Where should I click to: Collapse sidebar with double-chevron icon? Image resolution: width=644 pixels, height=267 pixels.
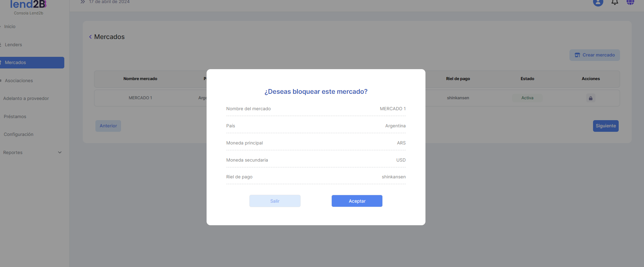(x=82, y=2)
